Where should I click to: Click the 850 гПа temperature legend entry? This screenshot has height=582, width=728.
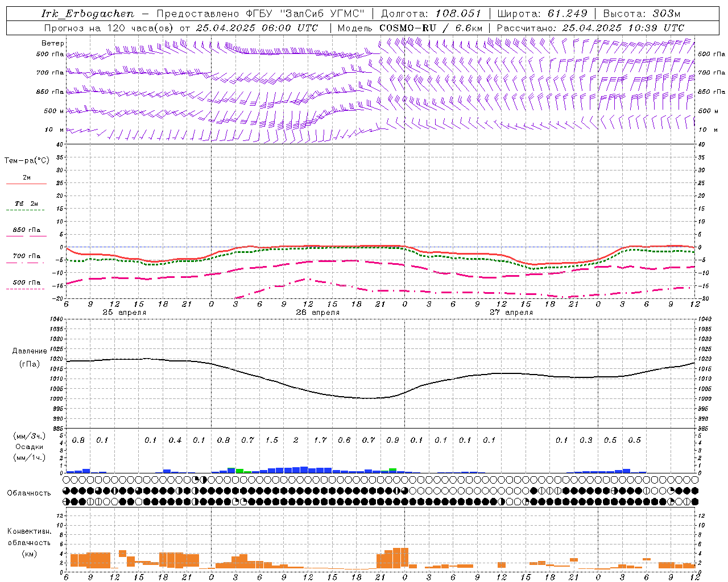click(27, 230)
